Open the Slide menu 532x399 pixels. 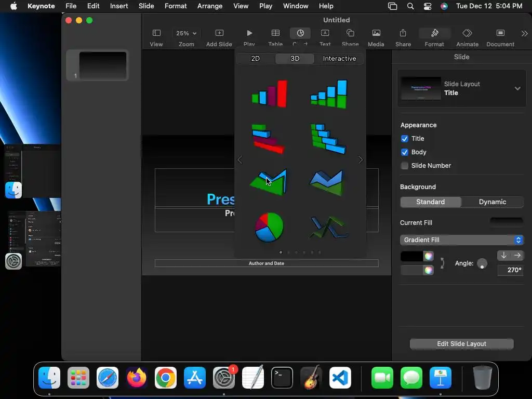[x=146, y=6]
